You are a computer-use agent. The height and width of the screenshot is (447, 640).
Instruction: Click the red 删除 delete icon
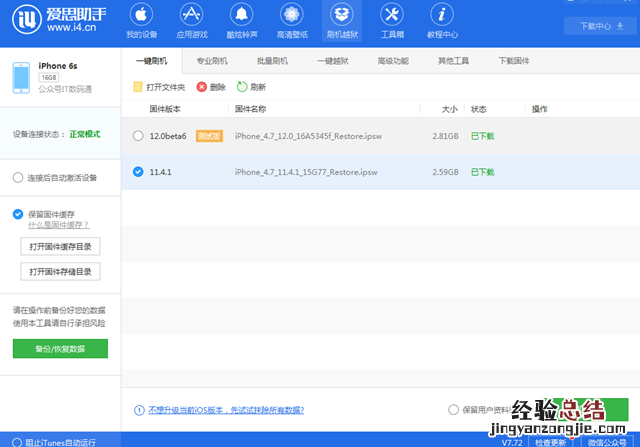point(202,87)
